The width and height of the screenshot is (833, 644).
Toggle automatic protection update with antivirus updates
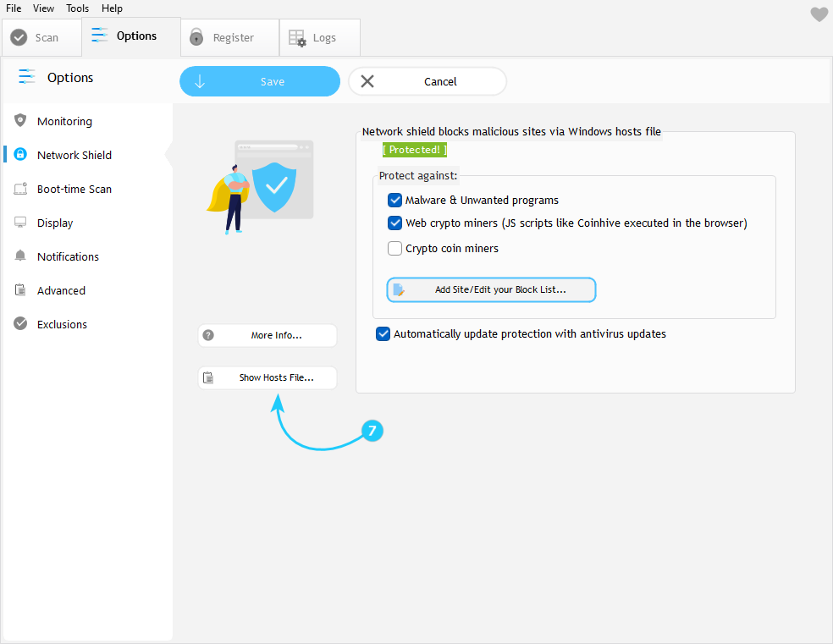click(383, 334)
